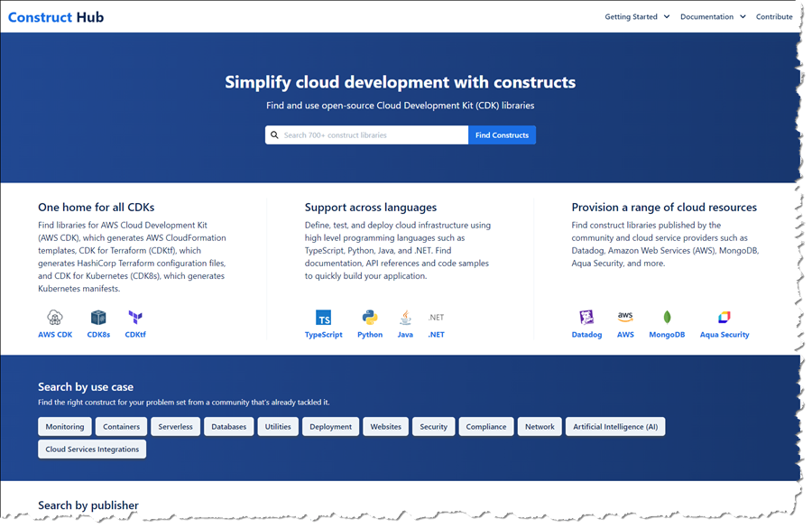Screen dimensions: 812x528
Task: Open the Contribute page
Action: coord(774,16)
